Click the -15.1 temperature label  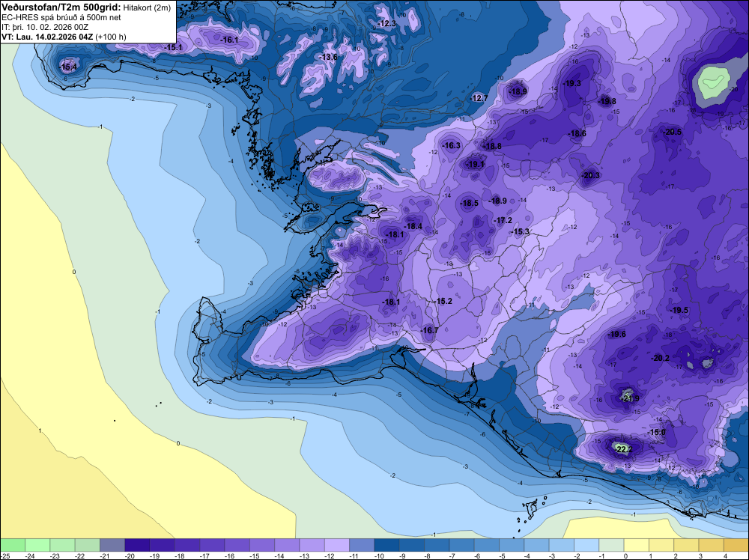(x=173, y=48)
